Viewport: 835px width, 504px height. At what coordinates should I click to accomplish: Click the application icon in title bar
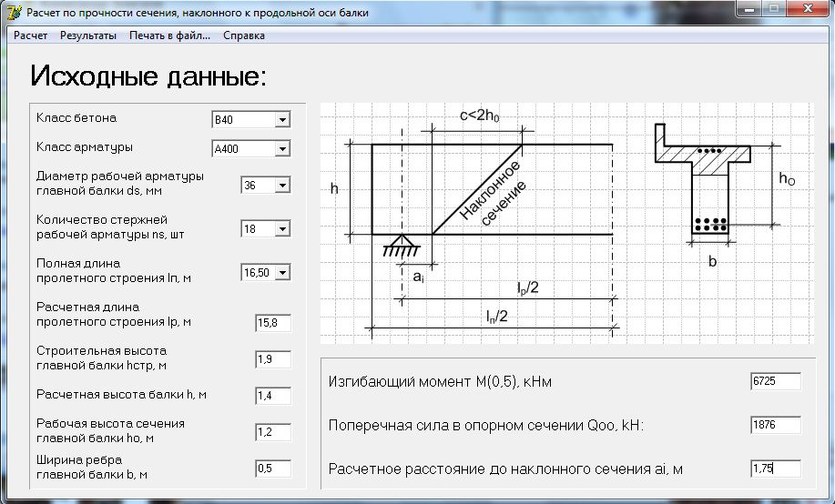[13, 12]
